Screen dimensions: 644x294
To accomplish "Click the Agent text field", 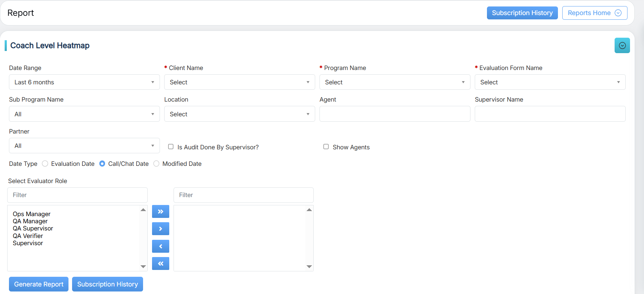I will (394, 114).
